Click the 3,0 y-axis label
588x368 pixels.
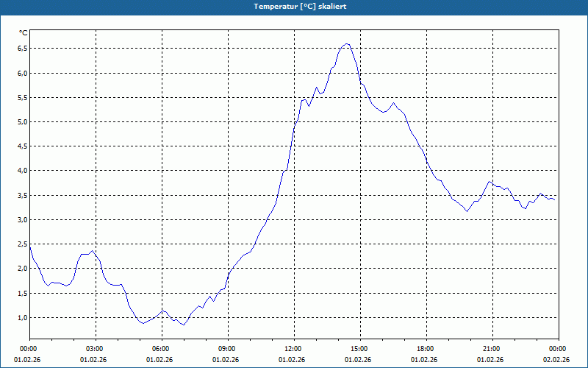(23, 219)
